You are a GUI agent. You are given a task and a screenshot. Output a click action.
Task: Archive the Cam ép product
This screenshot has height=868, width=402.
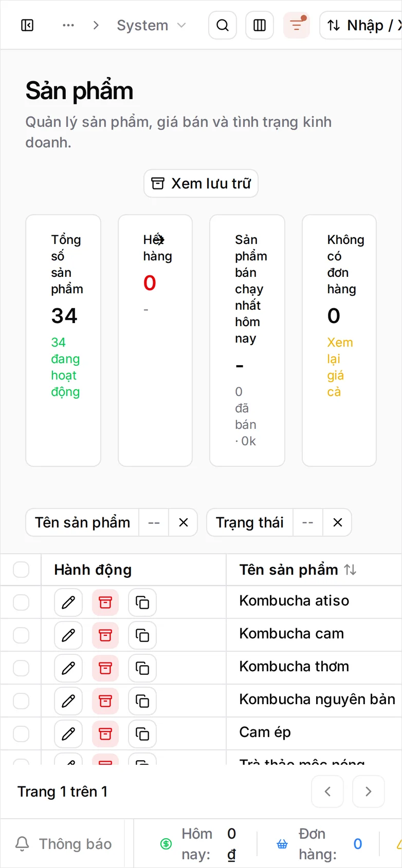[105, 734]
